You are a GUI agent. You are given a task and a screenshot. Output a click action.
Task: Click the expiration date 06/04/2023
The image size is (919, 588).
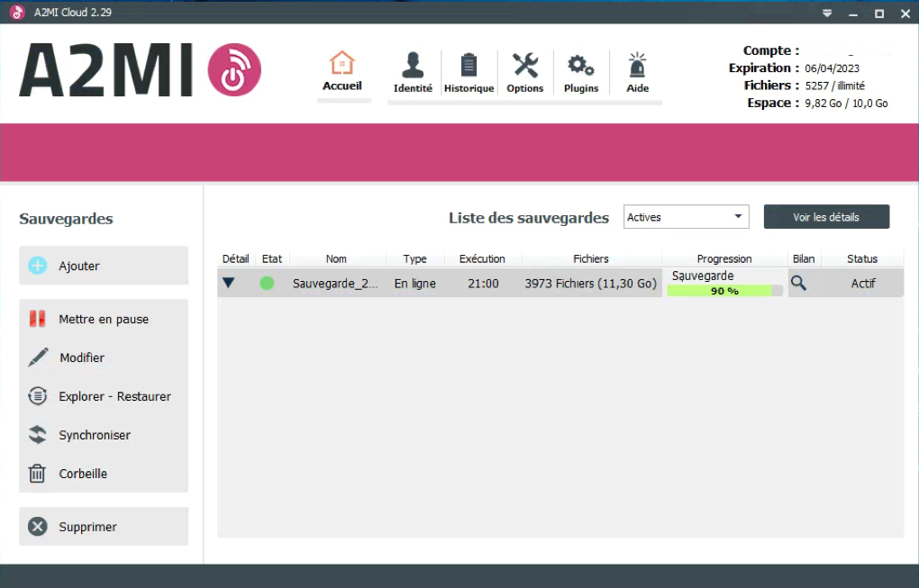tap(833, 68)
